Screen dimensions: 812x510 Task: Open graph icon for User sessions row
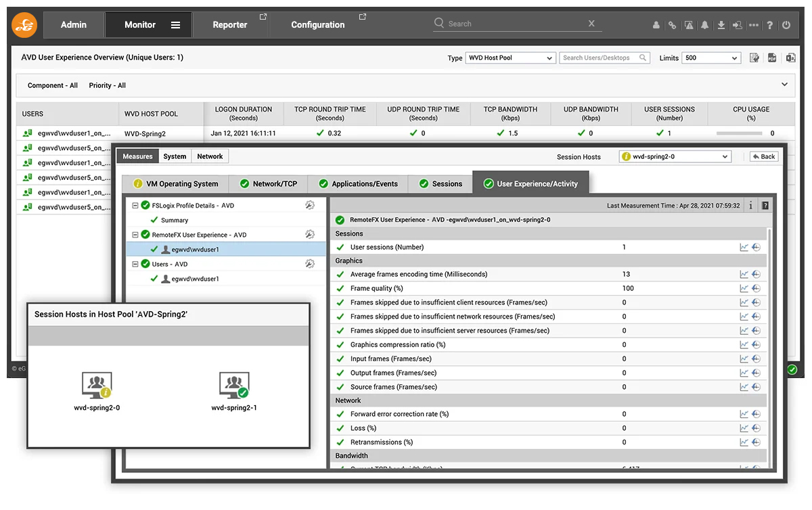pos(744,248)
